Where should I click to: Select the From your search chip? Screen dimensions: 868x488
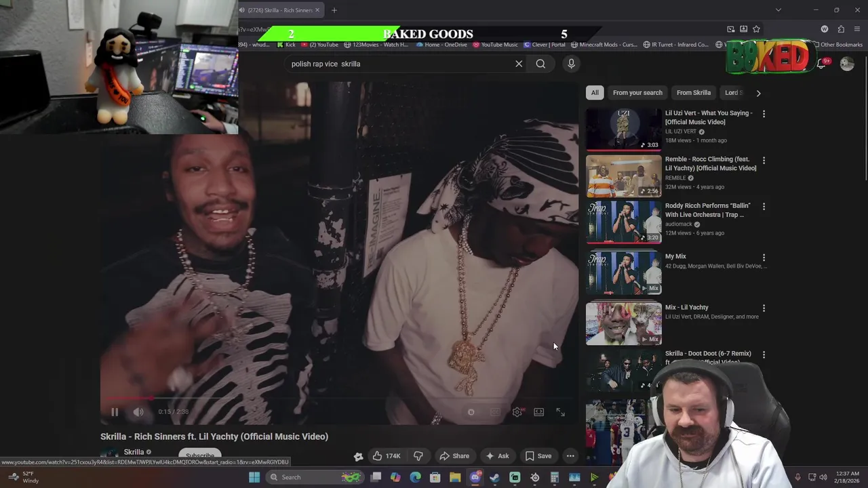[637, 93]
